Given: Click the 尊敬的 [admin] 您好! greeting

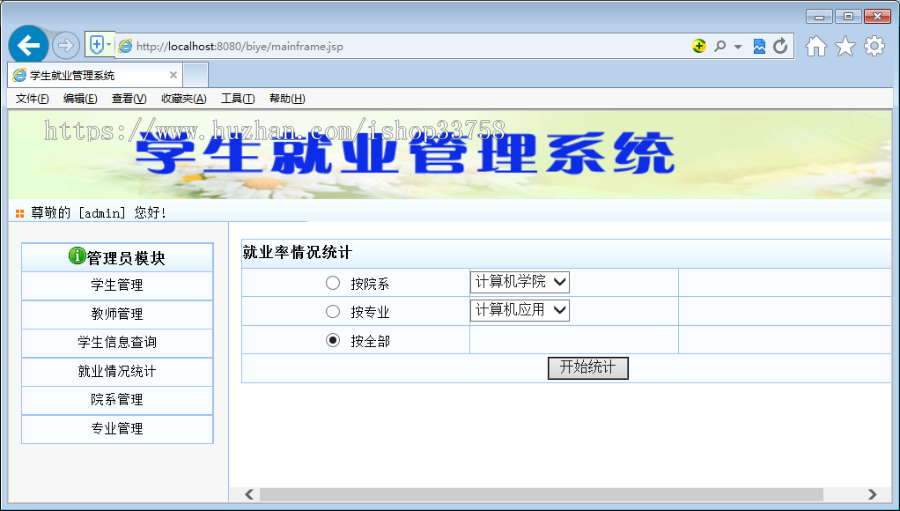Looking at the screenshot, I should (x=99, y=213).
